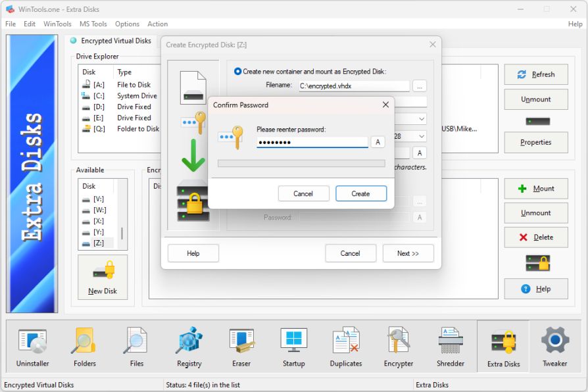
Task: Focus the reenter password input field
Action: 312,142
